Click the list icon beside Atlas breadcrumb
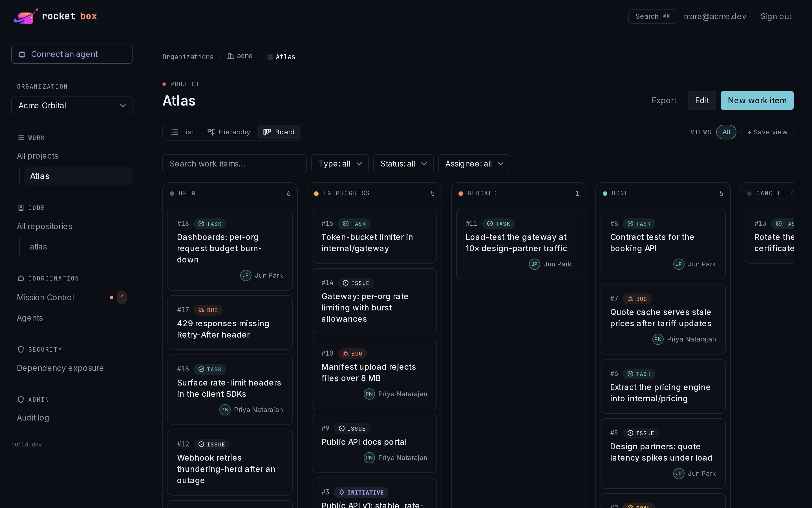Viewport: 812px width, 508px height. point(270,57)
